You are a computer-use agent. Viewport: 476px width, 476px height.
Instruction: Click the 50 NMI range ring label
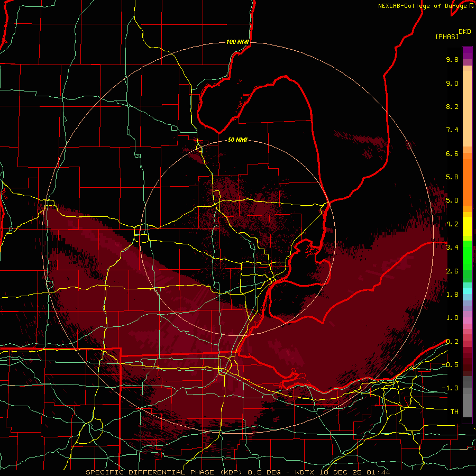[237, 140]
